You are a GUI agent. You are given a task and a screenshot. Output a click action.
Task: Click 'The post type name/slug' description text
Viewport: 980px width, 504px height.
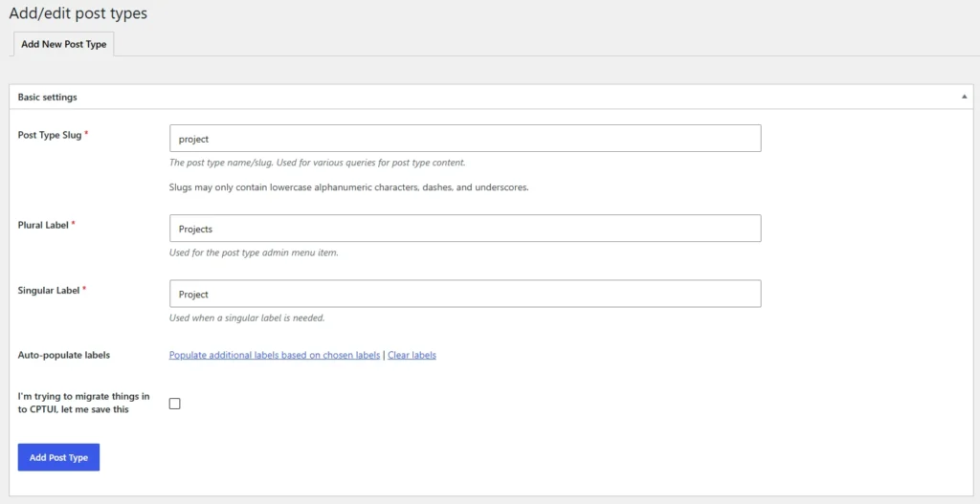pyautogui.click(x=318, y=163)
